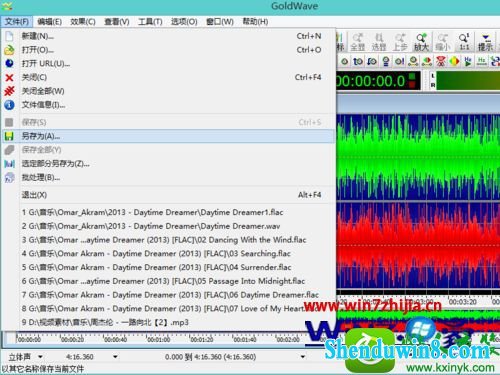Click the 选显 view-selection toolbar button
Viewport: 500px width, 375px height.
point(379,42)
